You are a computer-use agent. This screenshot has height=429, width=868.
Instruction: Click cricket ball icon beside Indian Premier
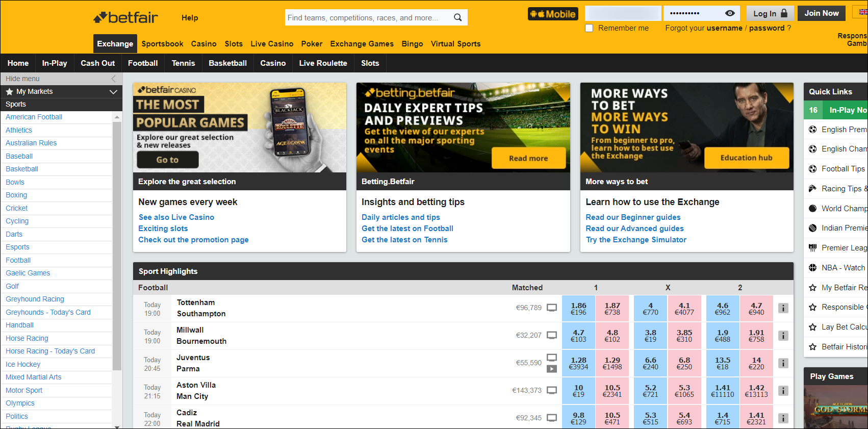pyautogui.click(x=812, y=228)
